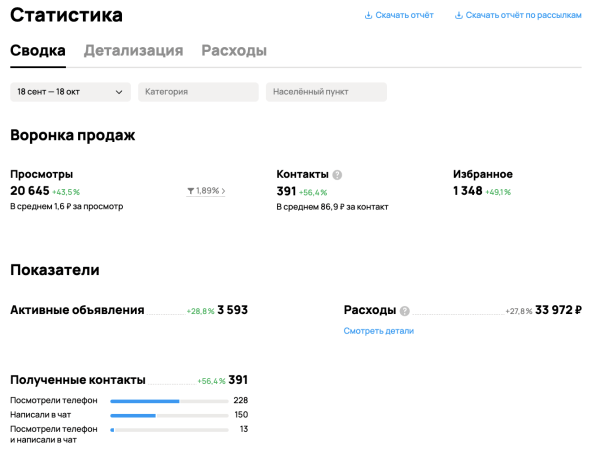Image resolution: width=600 pixels, height=465 pixels.
Task: Click the help icon next to Расходы
Action: coord(404,311)
